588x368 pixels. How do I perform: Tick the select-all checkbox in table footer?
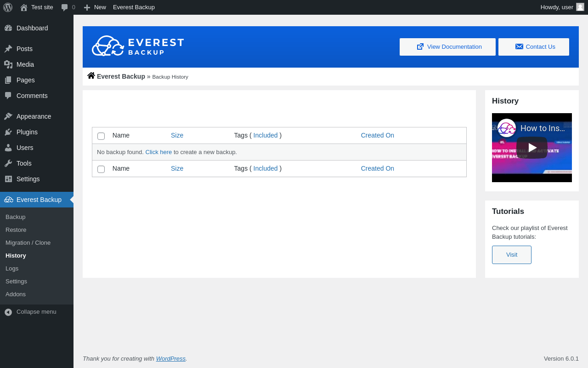point(101,169)
